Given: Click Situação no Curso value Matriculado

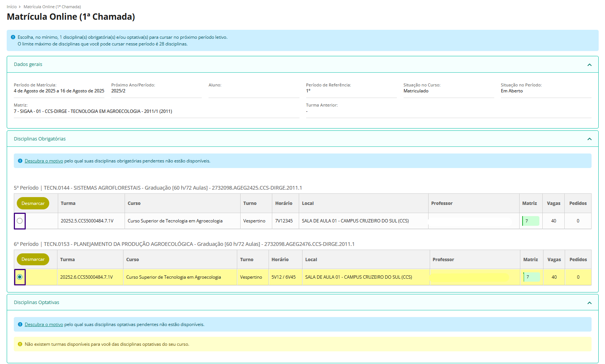Looking at the screenshot, I should tap(416, 91).
